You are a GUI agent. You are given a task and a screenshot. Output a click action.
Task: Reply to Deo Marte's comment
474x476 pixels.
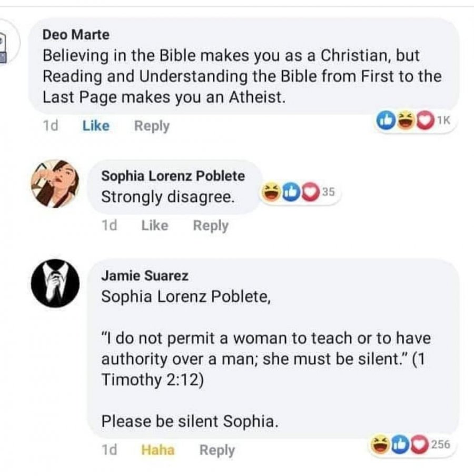click(152, 126)
